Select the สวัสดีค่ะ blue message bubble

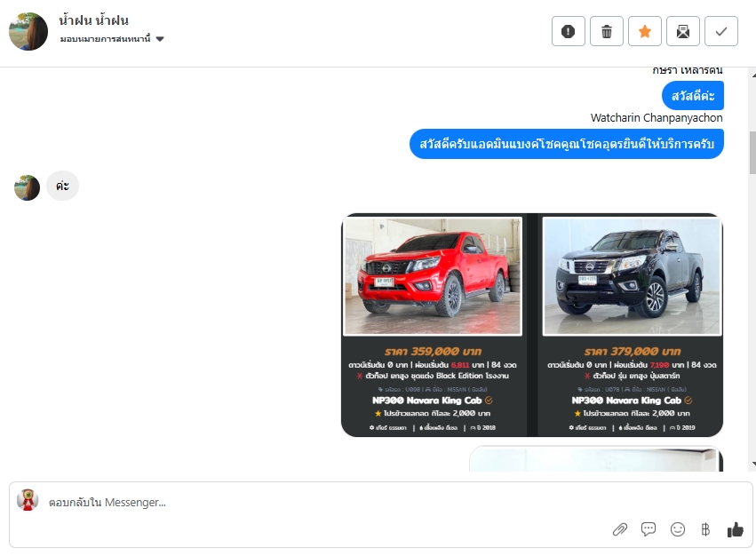[x=693, y=96]
